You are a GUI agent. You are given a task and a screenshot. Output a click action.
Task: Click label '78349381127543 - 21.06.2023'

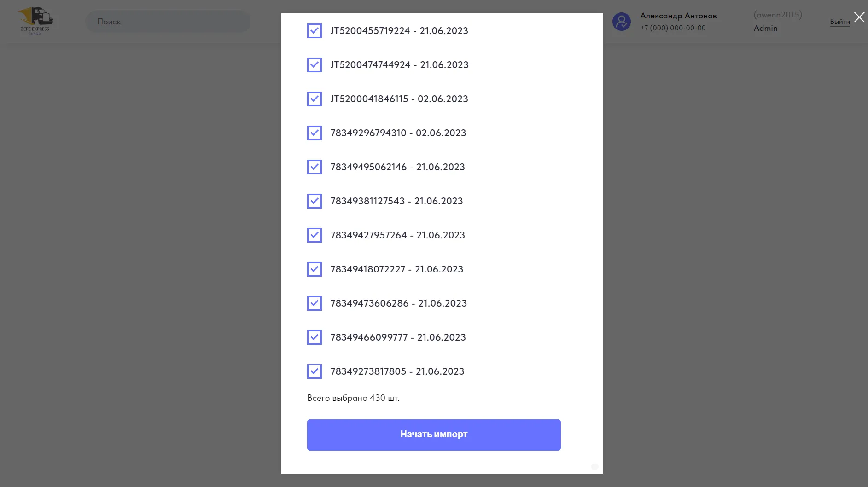pyautogui.click(x=396, y=201)
